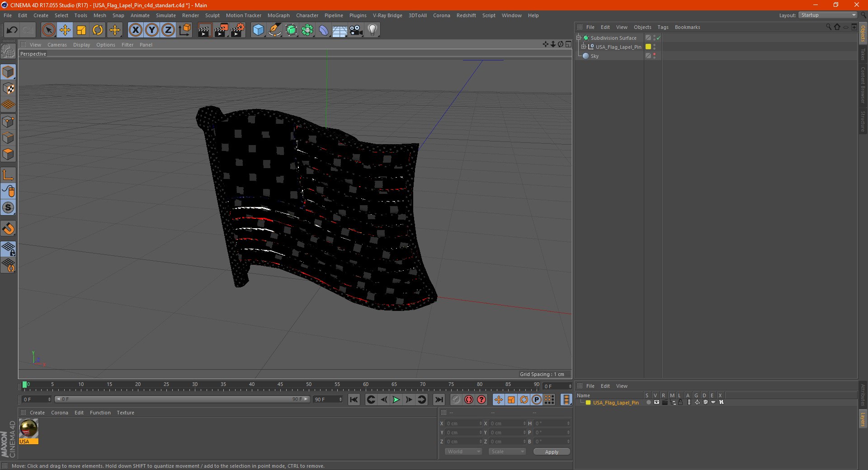
Task: Click the Apply button
Action: pyautogui.click(x=551, y=451)
